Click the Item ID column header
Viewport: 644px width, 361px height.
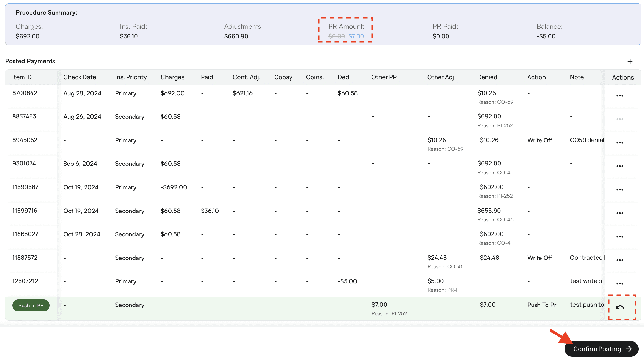(22, 77)
